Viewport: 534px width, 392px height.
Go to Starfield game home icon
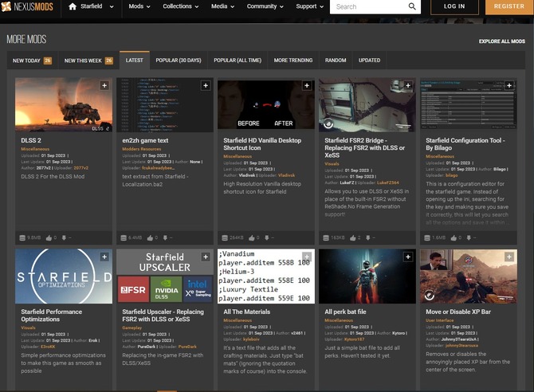tap(73, 6)
